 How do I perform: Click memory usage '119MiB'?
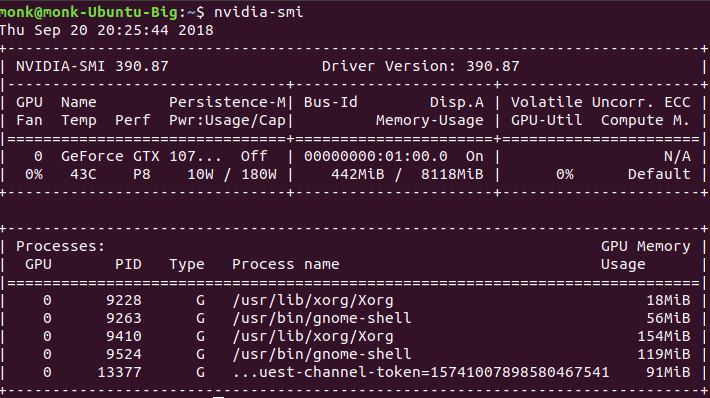663,354
